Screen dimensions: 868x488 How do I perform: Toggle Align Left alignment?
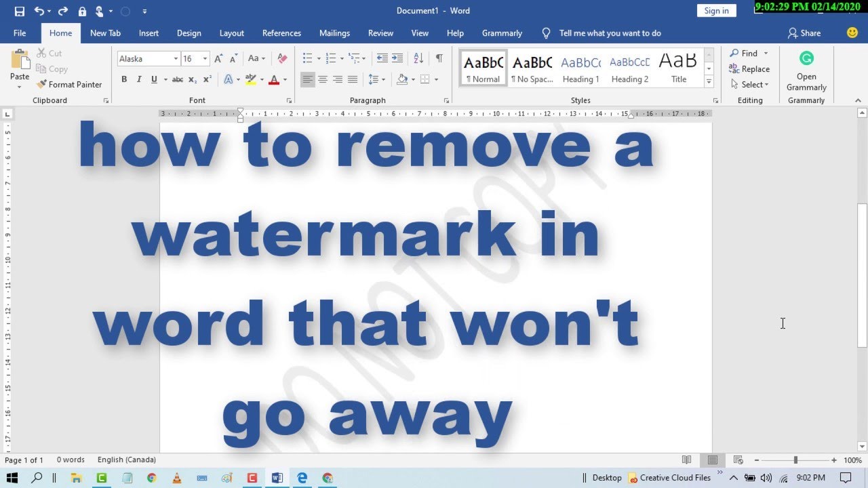308,79
